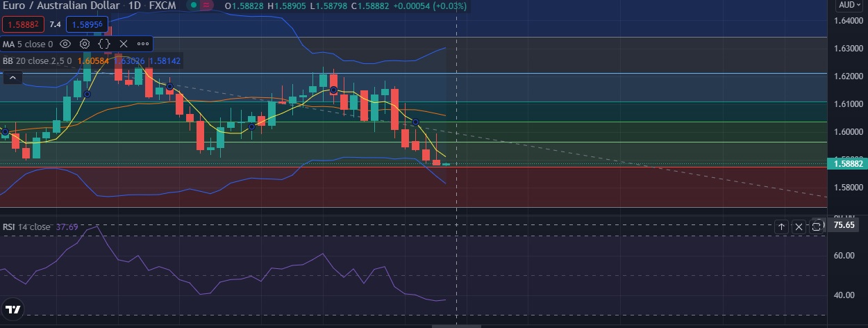The image size is (868, 328).
Task: Click the 1.60000 price axis label
Action: (x=849, y=132)
